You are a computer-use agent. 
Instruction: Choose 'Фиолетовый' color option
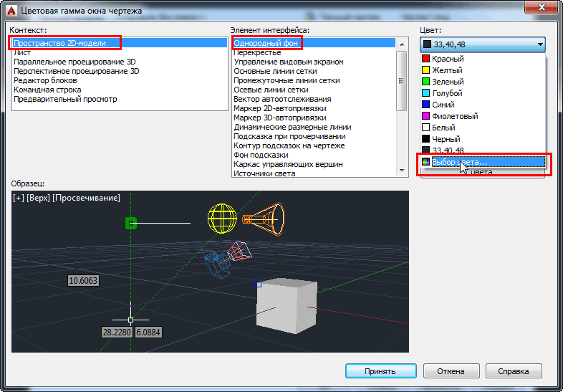tap(483, 116)
